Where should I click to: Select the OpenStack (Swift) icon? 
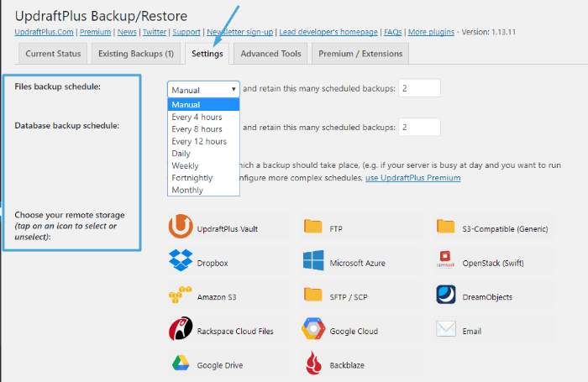tap(445, 260)
